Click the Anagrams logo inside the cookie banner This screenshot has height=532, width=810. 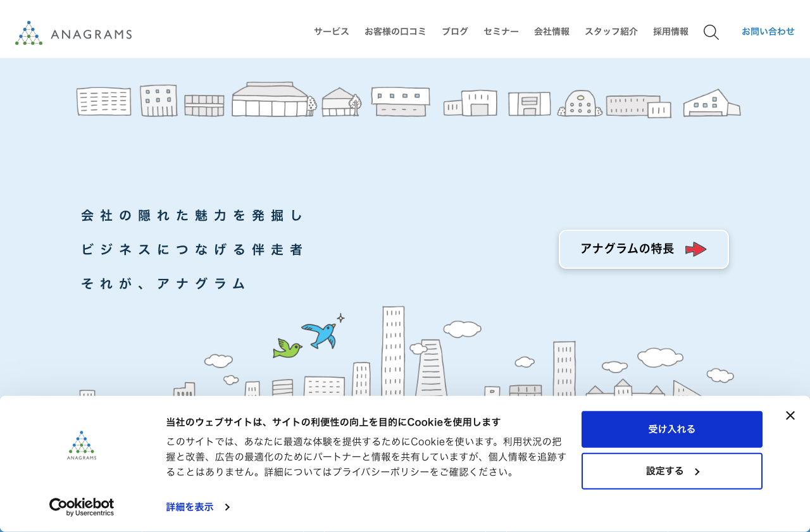pyautogui.click(x=81, y=445)
